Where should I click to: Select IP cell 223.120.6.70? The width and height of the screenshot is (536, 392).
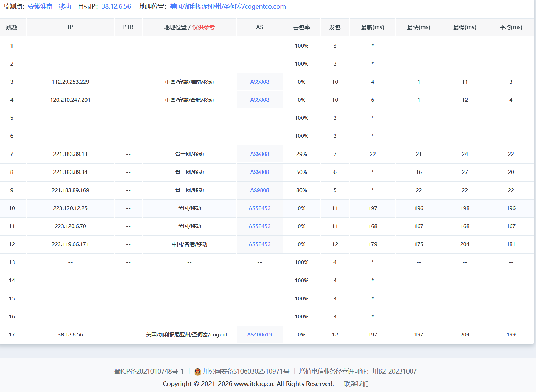(x=70, y=226)
